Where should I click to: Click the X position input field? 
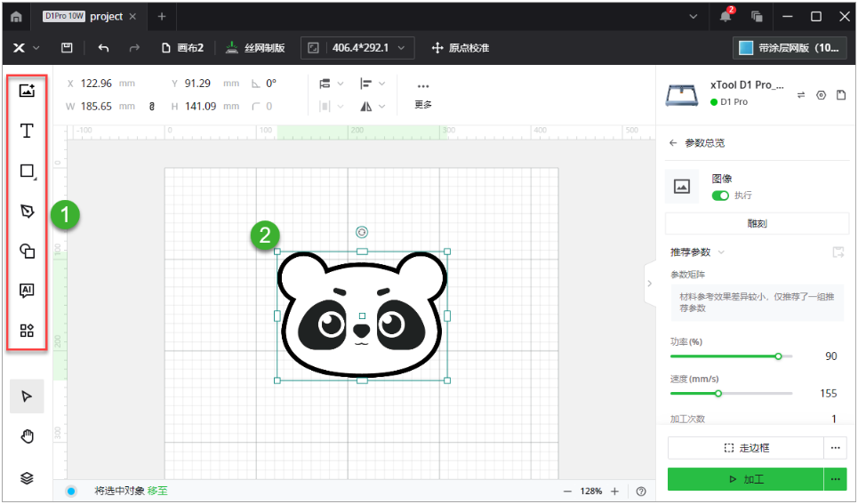pyautogui.click(x=98, y=84)
